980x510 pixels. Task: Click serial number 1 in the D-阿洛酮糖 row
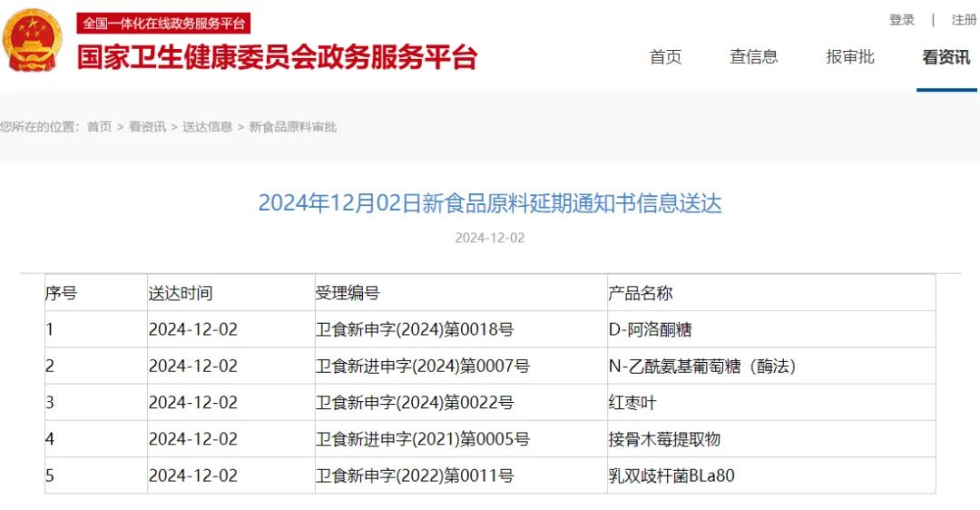coord(49,329)
